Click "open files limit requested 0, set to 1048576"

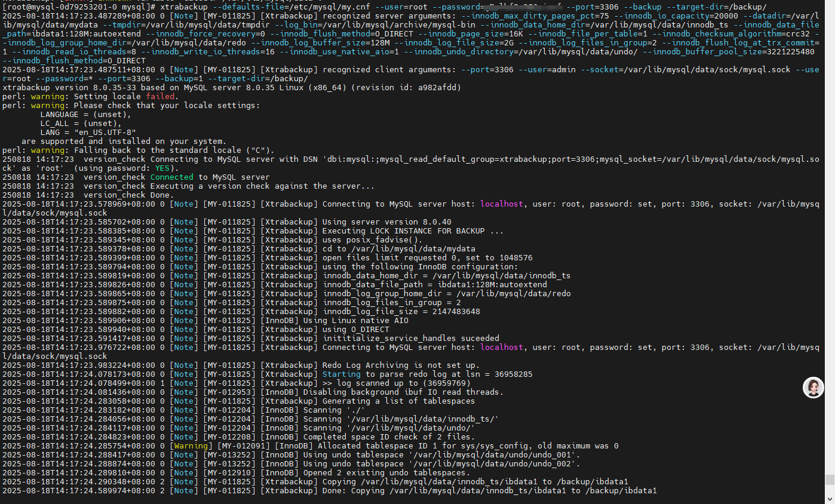point(427,258)
